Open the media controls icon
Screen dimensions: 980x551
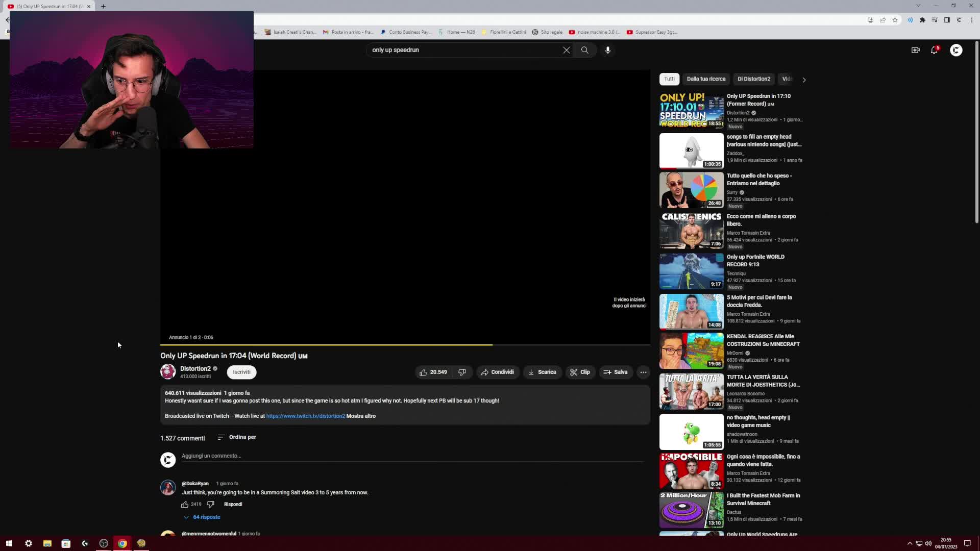point(935,20)
